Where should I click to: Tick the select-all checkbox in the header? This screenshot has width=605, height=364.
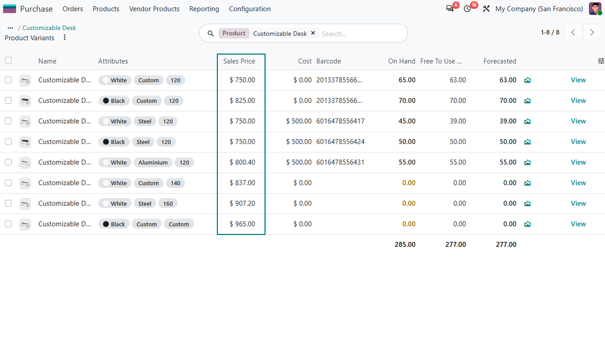tap(8, 60)
